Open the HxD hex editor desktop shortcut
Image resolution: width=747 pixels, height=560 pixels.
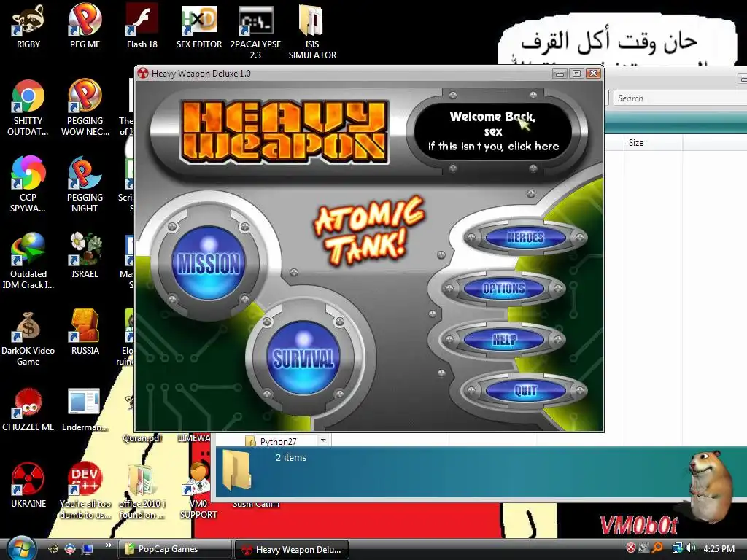(x=199, y=27)
